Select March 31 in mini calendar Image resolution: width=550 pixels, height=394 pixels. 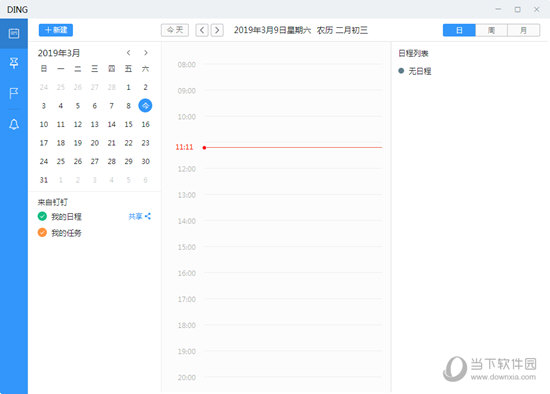click(43, 180)
